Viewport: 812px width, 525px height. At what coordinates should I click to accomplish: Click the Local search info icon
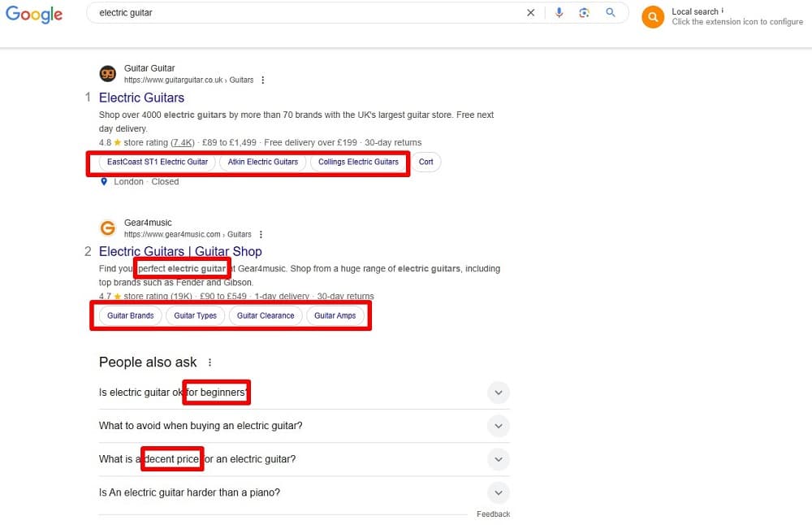tap(723, 11)
